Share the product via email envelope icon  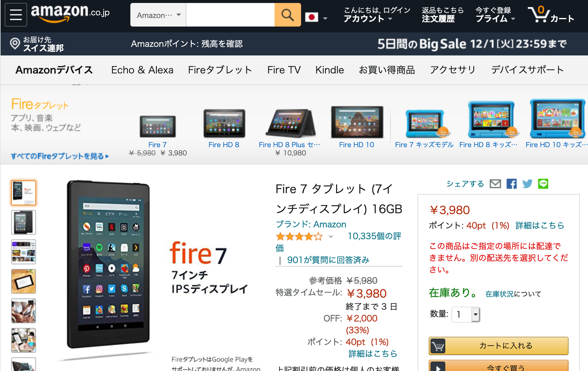(x=495, y=184)
